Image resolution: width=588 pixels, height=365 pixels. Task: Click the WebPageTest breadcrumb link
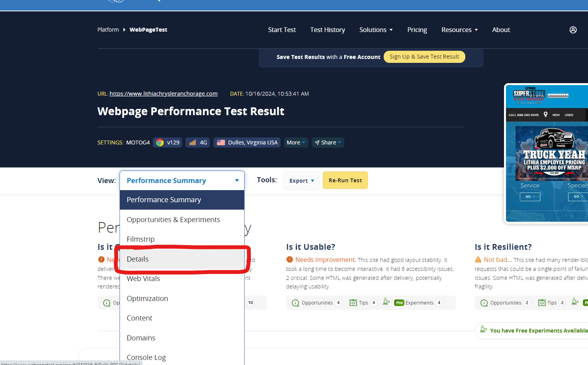148,30
